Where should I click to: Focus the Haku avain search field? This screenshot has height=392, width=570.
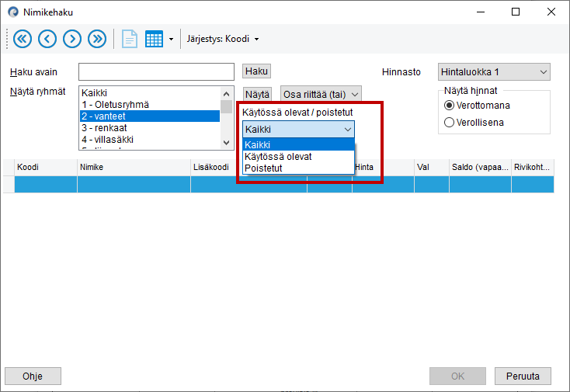156,71
